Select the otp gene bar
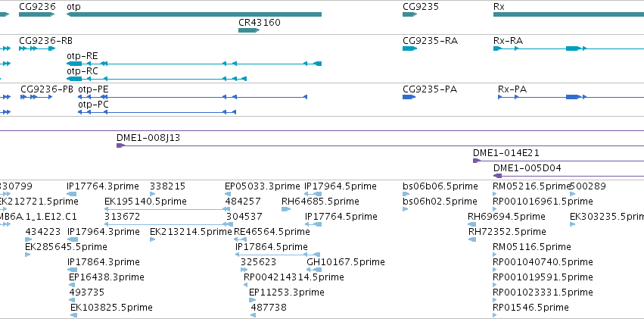The image size is (644, 319). pos(194,14)
